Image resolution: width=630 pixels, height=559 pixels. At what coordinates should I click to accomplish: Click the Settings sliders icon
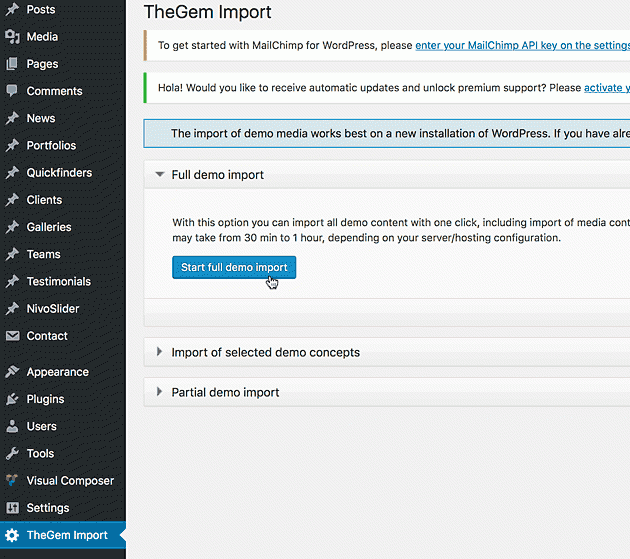[x=12, y=508]
